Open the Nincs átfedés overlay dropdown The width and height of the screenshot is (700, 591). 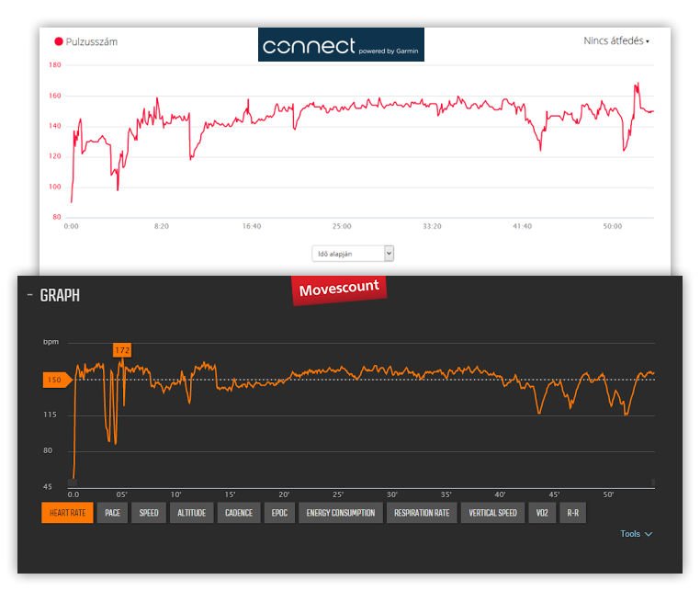coord(616,40)
